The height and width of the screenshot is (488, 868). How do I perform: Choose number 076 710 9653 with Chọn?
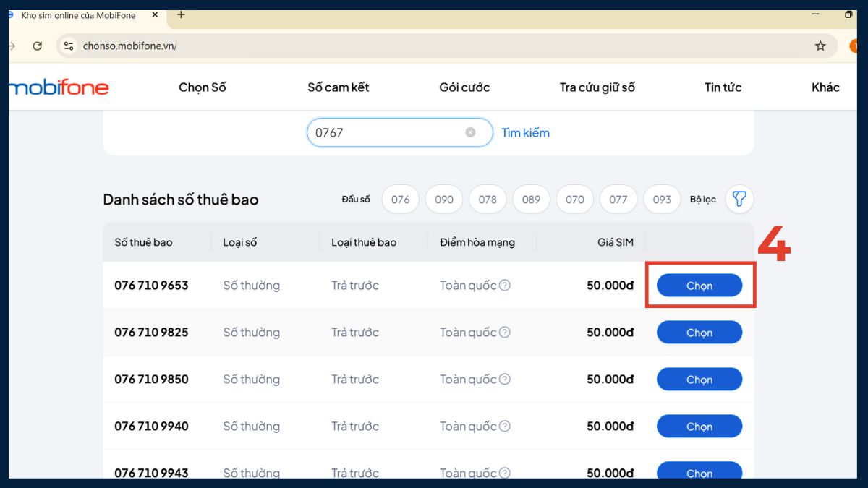tap(699, 286)
